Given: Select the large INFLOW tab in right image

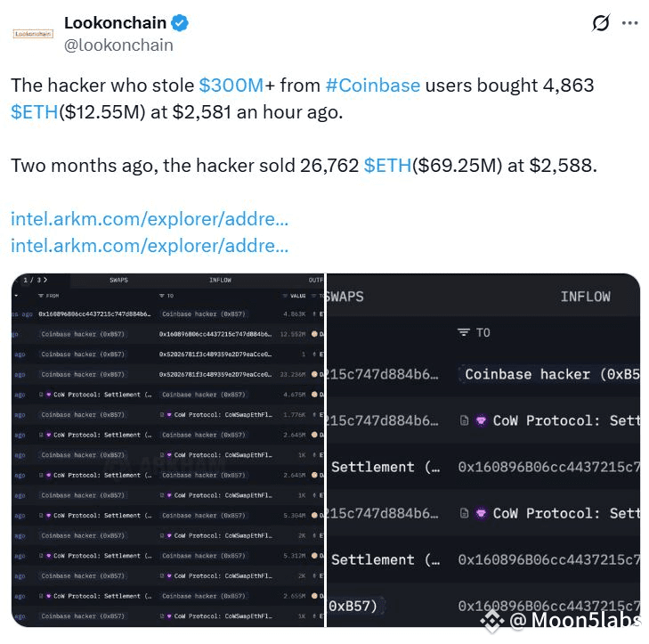Looking at the screenshot, I should coord(585,297).
